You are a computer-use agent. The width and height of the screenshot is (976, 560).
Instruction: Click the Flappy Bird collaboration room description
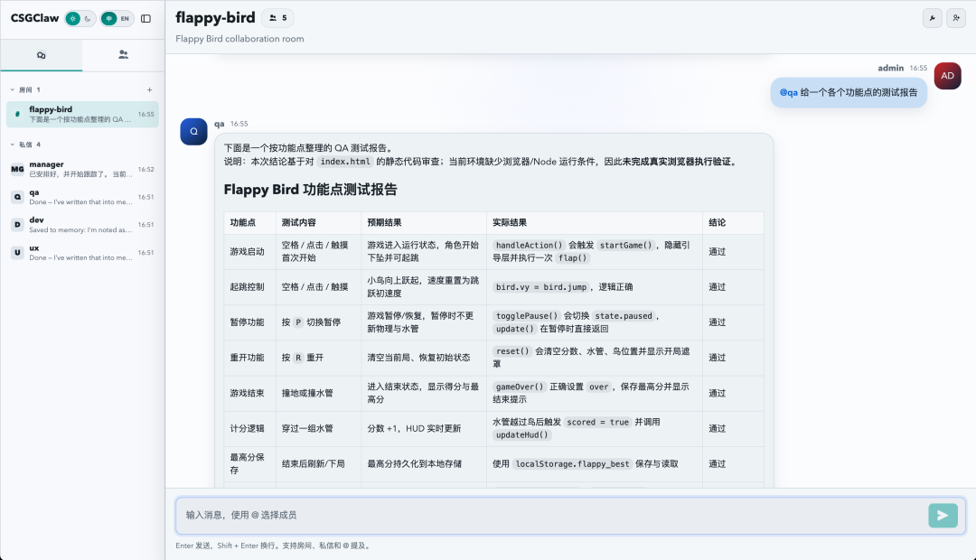pos(239,39)
